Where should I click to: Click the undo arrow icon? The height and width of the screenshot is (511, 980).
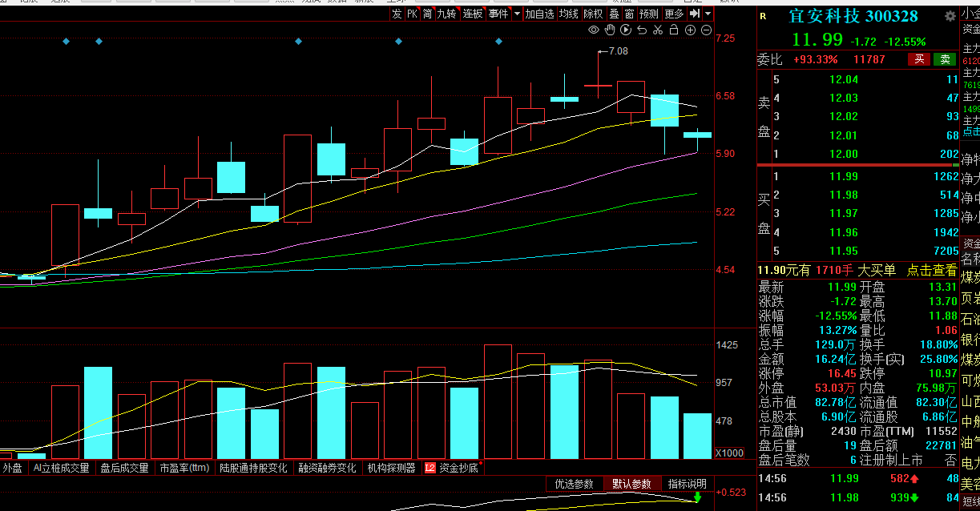pyautogui.click(x=642, y=30)
